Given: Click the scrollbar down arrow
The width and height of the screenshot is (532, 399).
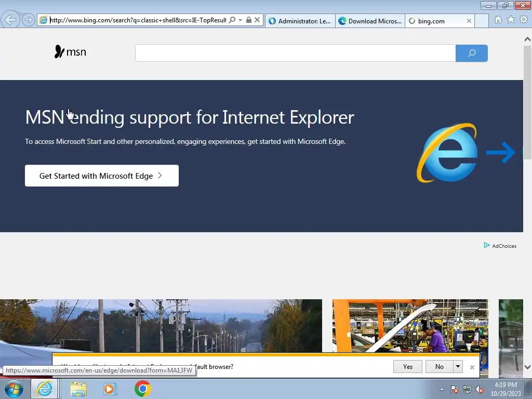Looking at the screenshot, I should 527,367.
